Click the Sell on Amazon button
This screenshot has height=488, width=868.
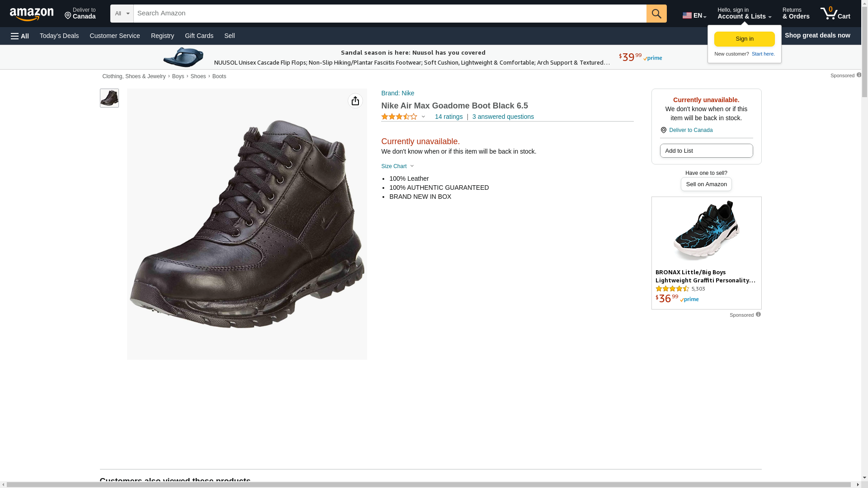pyautogui.click(x=706, y=184)
